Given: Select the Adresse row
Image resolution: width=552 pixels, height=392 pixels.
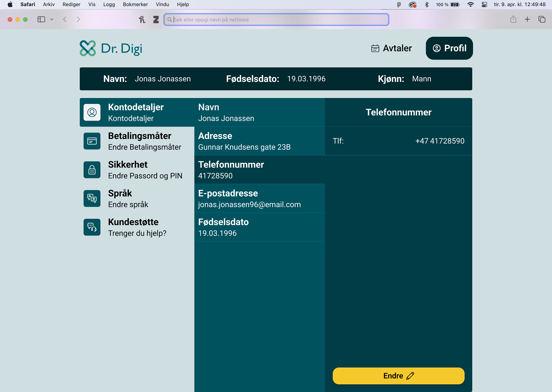Looking at the screenshot, I should tap(259, 141).
